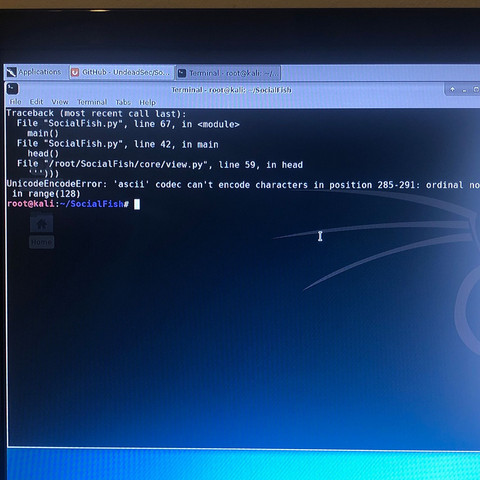Click the 'in range(128)' line

click(x=46, y=194)
